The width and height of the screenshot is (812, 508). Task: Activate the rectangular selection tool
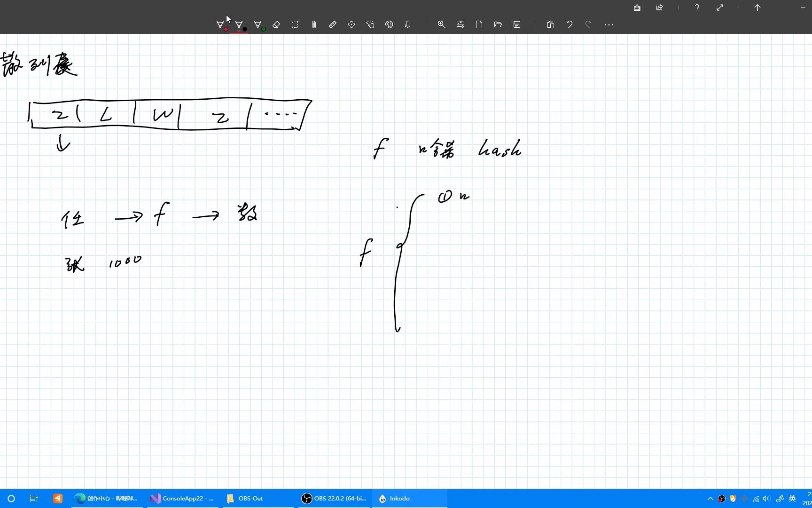(x=295, y=24)
